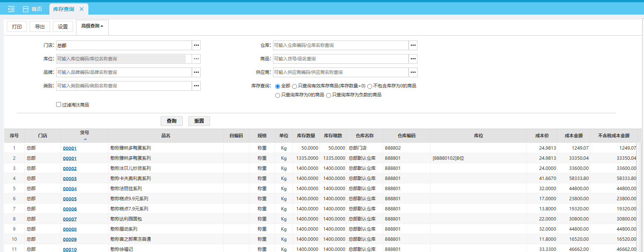Viewport: 644px width, 252px height.
Task: Open category picker ellipsis next to 类别
Action: [196, 86]
